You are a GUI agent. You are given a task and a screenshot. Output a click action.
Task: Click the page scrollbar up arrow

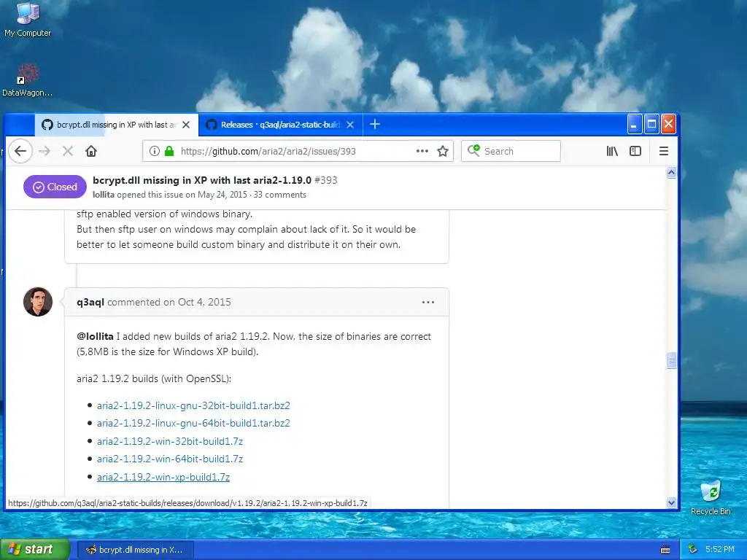[671, 173]
